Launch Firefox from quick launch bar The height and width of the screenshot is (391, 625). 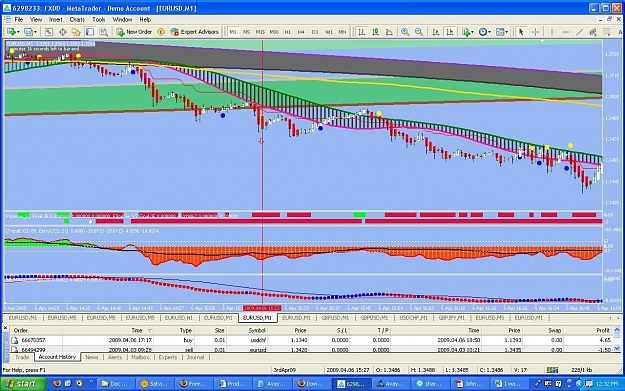pos(57,383)
